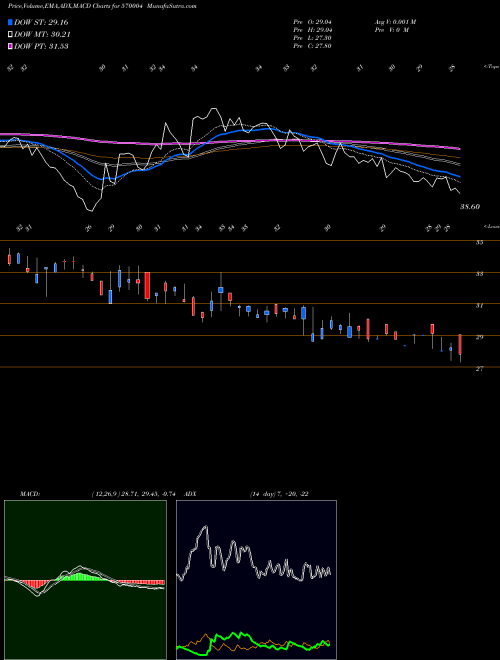The image size is (500, 660).
Task: Click the blue DOW ST legend swatch
Action: coord(11,22)
